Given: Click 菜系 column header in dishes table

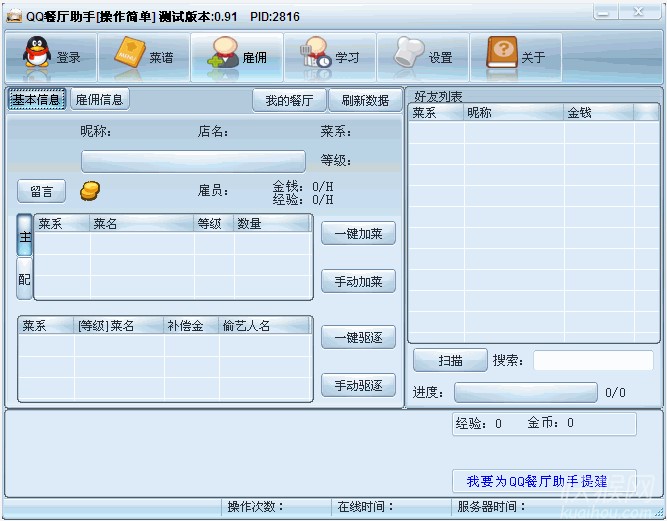Looking at the screenshot, I should pyautogui.click(x=62, y=224).
